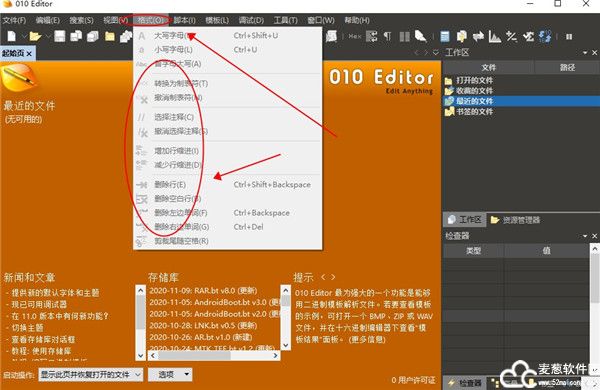600x390 pixels.
Task: Click the Open file folder icon
Action: pyautogui.click(x=35, y=36)
